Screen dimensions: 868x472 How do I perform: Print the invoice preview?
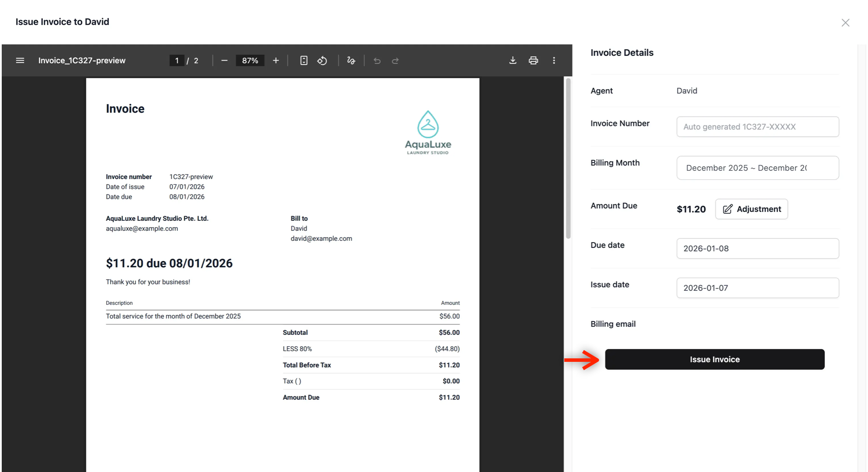[x=533, y=61]
